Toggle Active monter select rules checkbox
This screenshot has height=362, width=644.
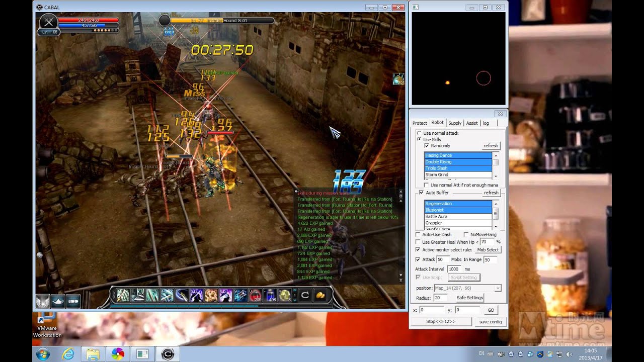click(x=418, y=249)
